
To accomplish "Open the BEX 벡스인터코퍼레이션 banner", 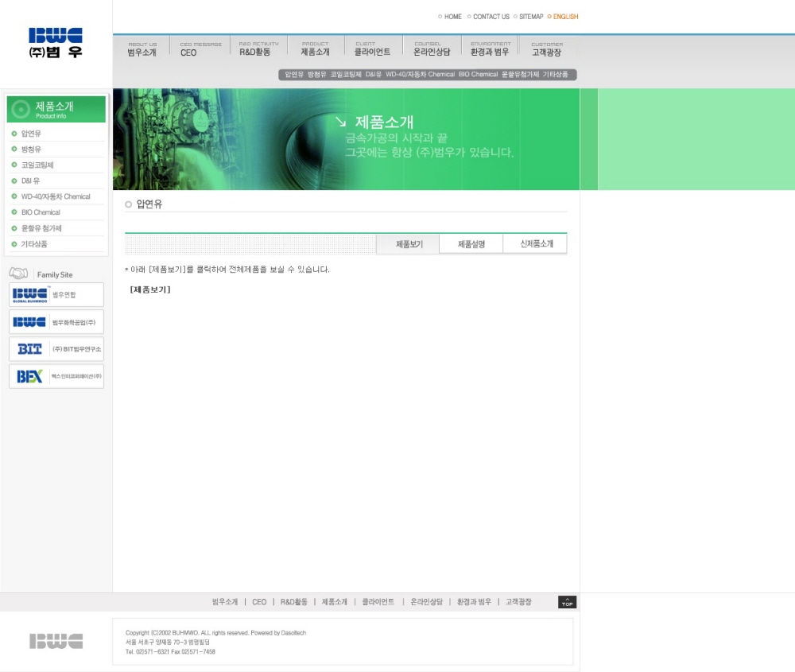I will [x=56, y=376].
